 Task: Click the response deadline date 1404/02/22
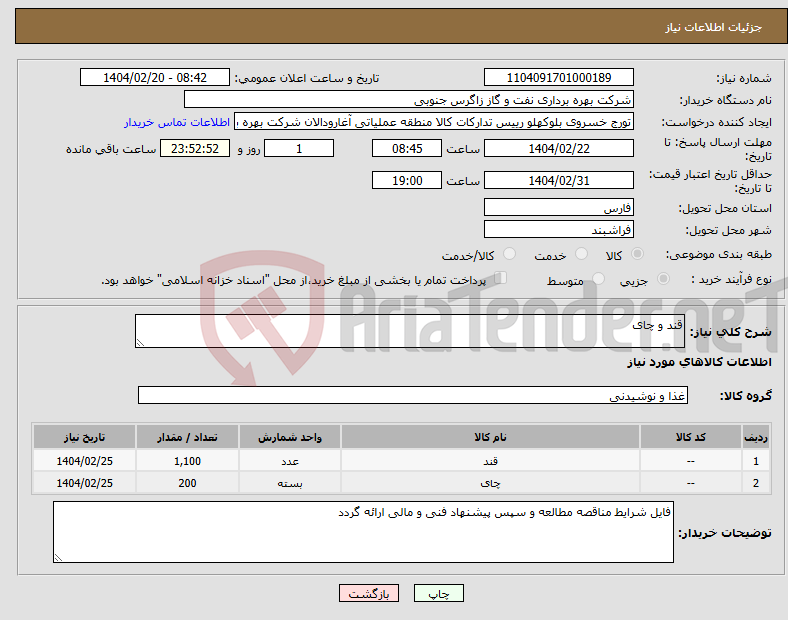click(x=559, y=148)
